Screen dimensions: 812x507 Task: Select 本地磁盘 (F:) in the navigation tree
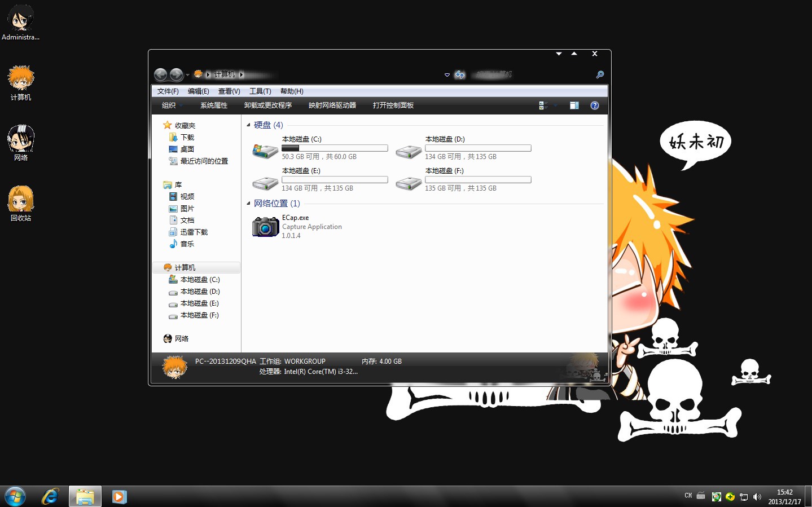pos(200,315)
